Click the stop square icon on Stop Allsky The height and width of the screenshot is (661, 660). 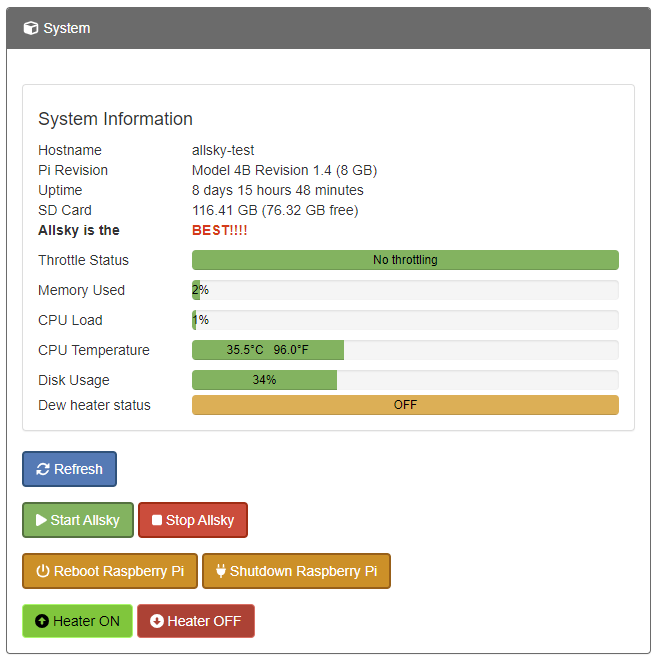(x=157, y=520)
